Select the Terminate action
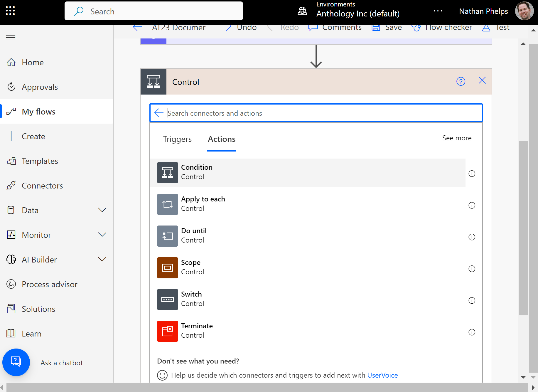The height and width of the screenshot is (392, 538). (x=308, y=331)
